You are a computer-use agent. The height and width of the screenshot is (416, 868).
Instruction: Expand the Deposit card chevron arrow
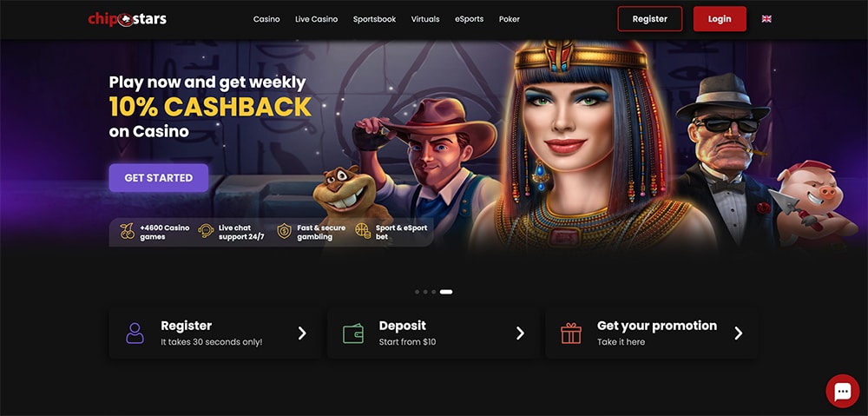pos(520,333)
